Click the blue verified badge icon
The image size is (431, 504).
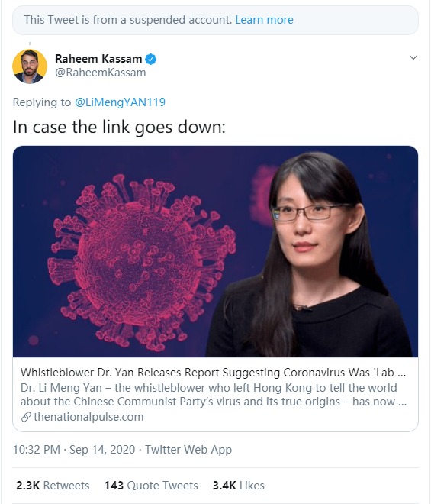click(150, 59)
